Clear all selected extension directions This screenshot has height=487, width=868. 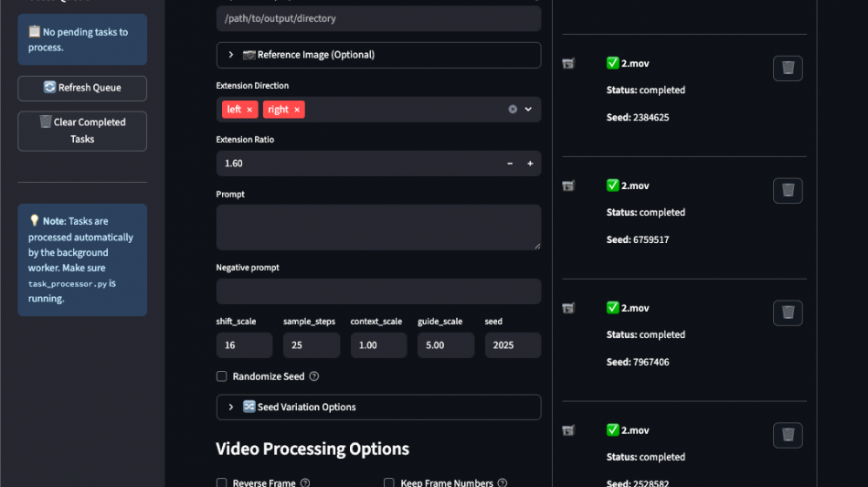pos(513,110)
